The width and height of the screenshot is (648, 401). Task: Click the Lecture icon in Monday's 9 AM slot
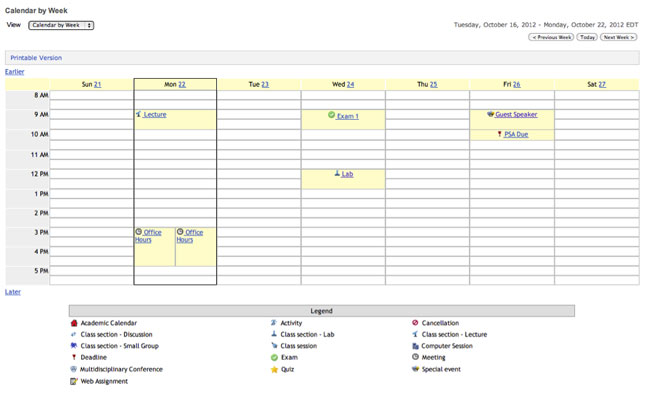pos(139,115)
